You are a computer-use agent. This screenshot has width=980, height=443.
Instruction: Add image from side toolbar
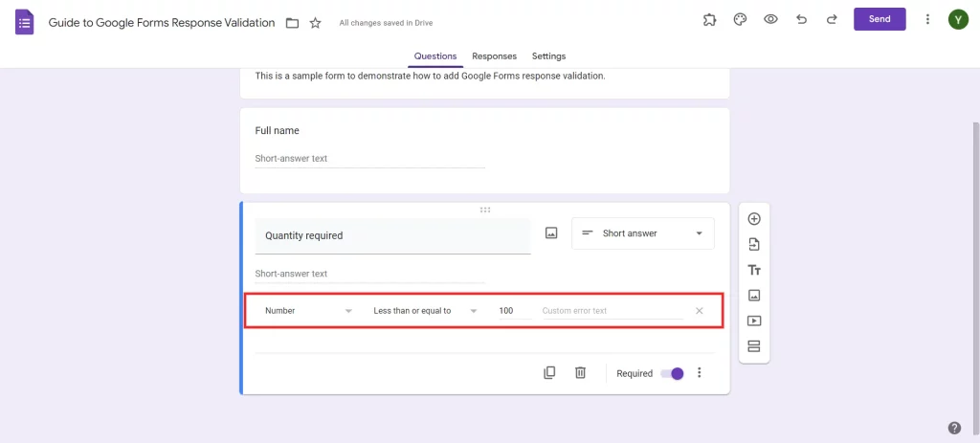point(754,295)
